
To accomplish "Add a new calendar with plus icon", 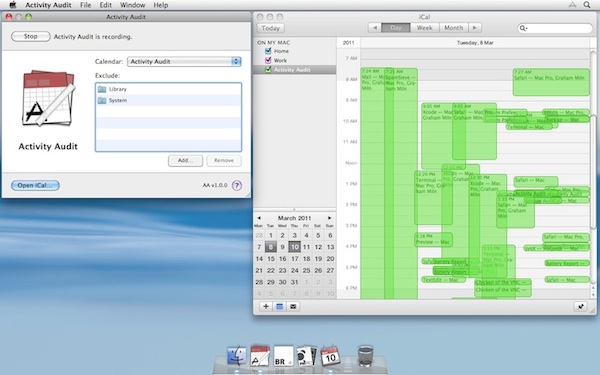I will [x=266, y=307].
